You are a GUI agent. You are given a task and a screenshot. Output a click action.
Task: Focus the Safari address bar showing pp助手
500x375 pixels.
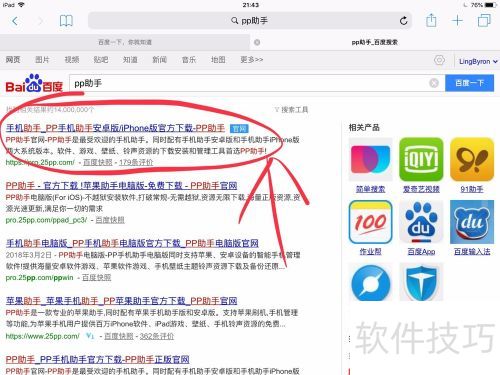[250, 21]
